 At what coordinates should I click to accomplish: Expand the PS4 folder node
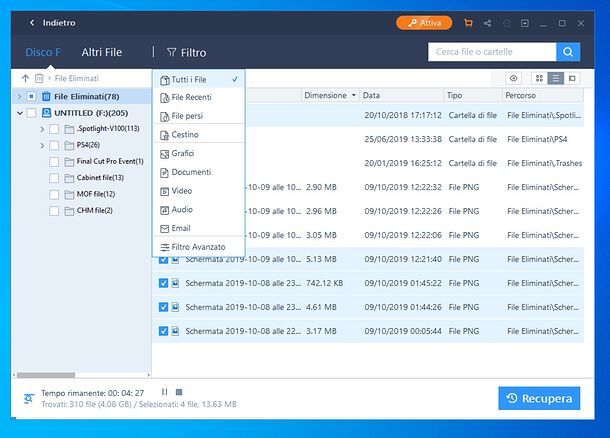(42, 145)
